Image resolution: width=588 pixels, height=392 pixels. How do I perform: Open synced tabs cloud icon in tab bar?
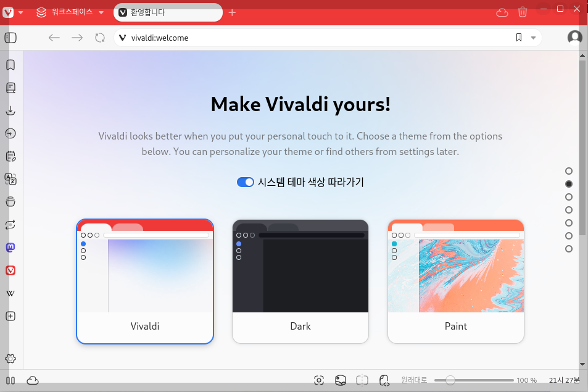coord(502,12)
